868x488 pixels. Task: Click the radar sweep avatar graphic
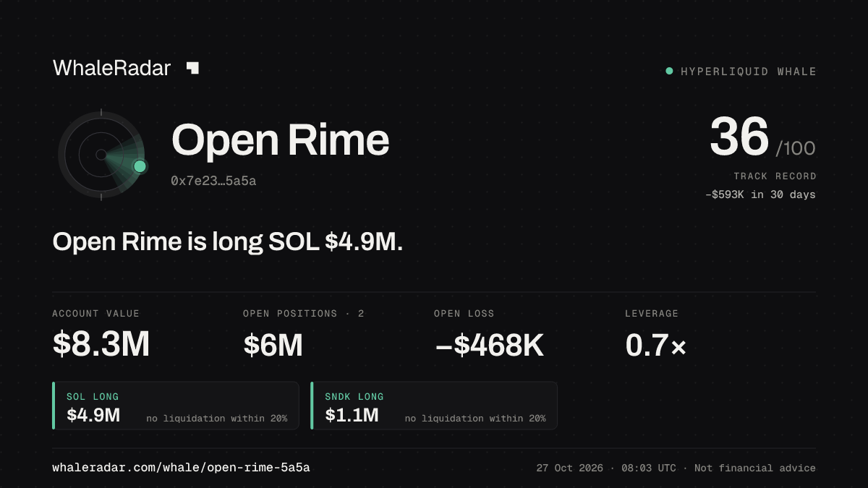[x=102, y=155]
